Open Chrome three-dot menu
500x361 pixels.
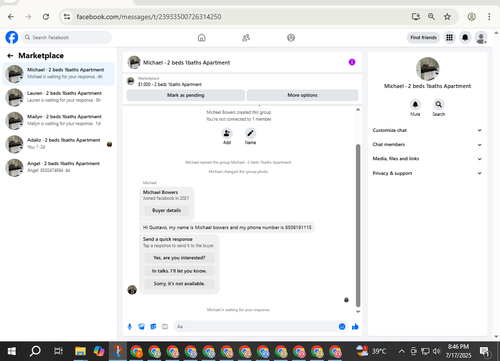[489, 17]
